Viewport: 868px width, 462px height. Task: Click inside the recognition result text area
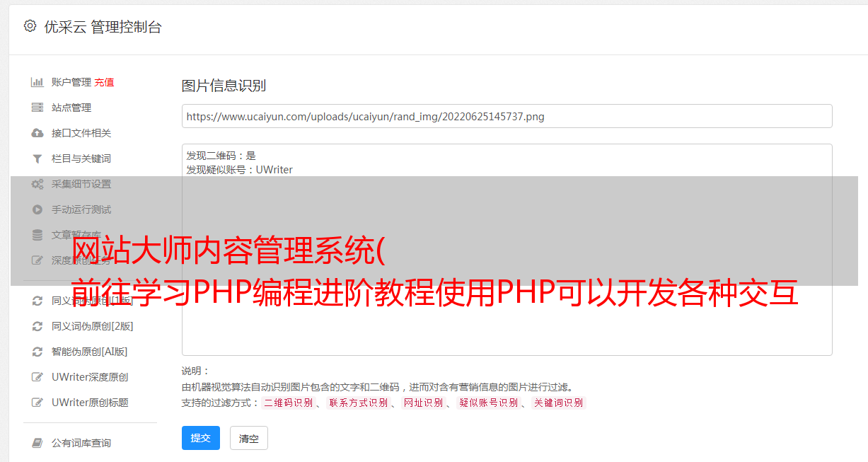click(x=507, y=249)
